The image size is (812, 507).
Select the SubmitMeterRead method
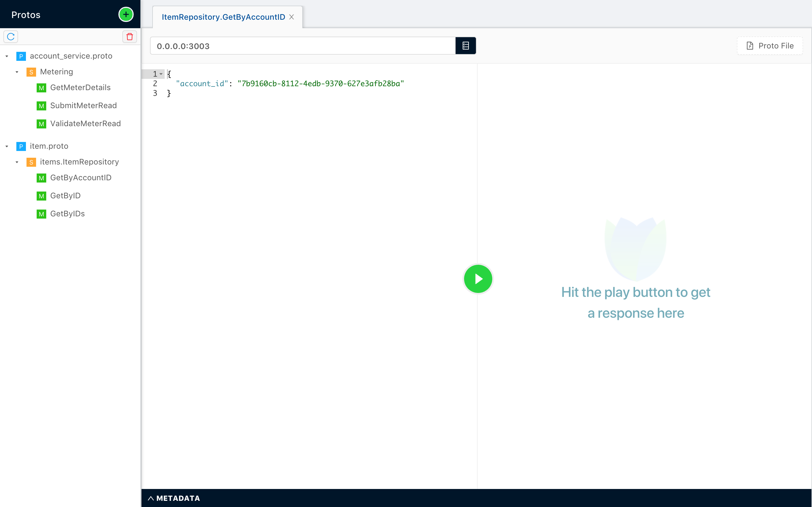(x=83, y=105)
